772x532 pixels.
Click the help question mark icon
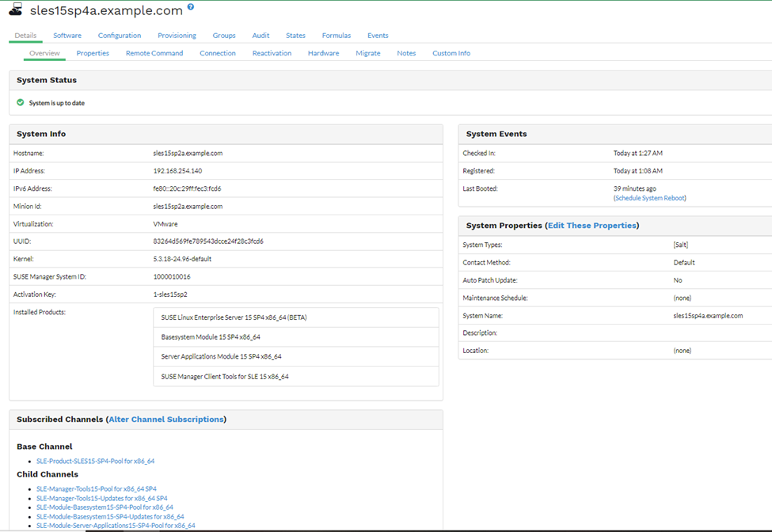191,7
